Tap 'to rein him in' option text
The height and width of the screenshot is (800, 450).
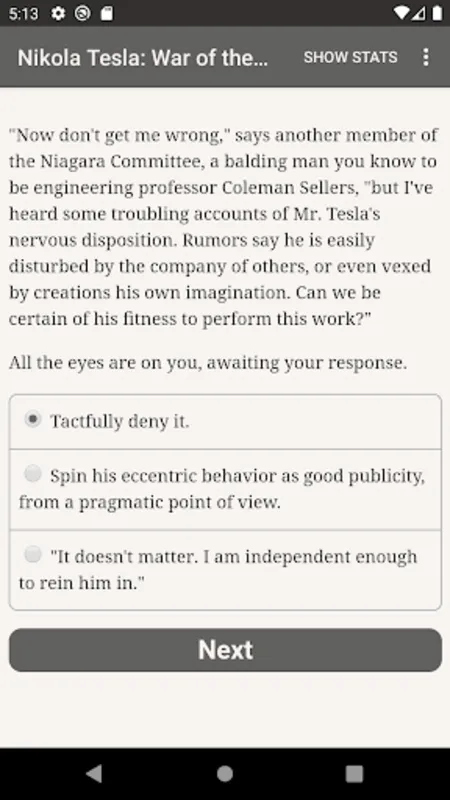point(82,583)
